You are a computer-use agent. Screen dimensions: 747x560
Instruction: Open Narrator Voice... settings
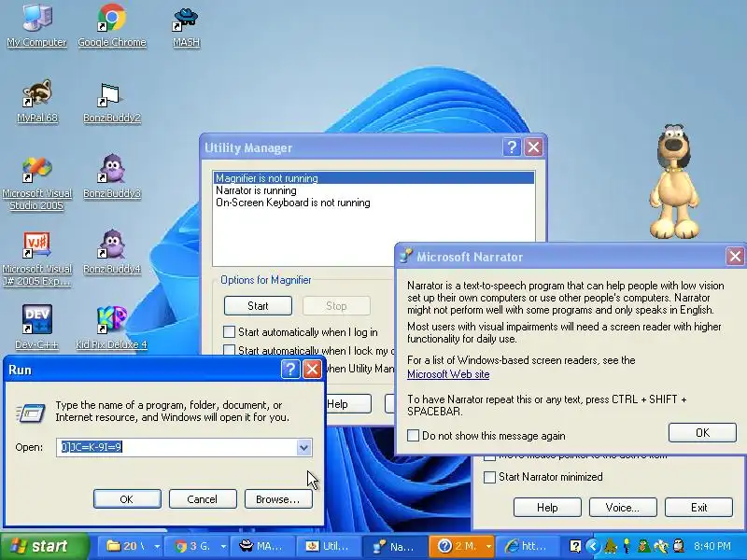623,508
